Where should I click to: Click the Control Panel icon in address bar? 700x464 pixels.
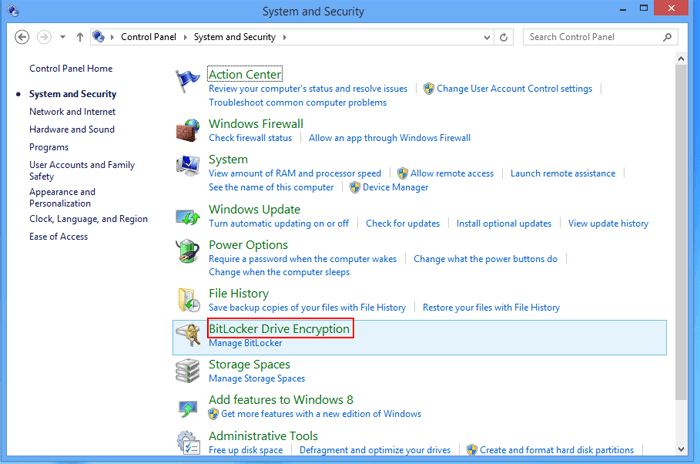coord(99,37)
